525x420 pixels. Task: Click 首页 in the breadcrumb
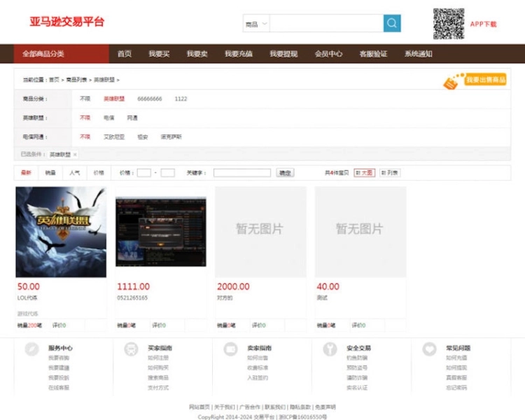54,80
